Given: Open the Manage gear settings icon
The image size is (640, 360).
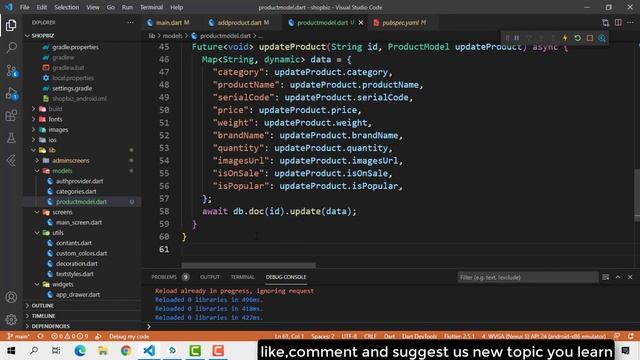Looking at the screenshot, I should [11, 320].
